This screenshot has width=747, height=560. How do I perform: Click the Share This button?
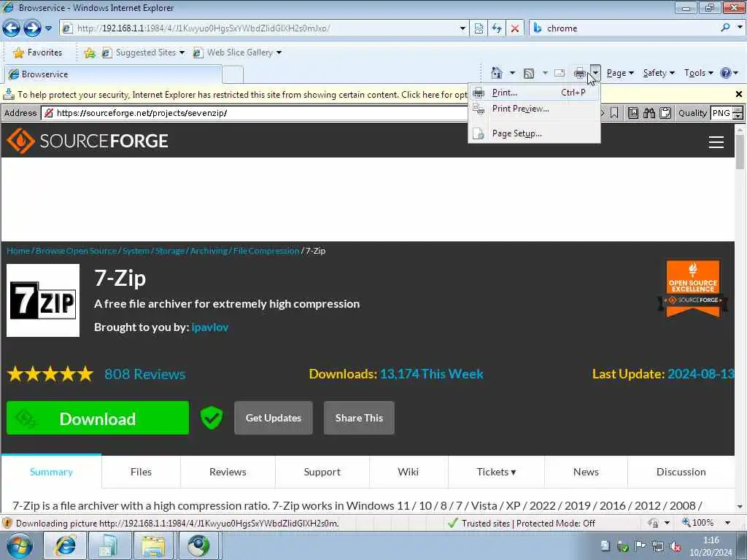tap(359, 418)
